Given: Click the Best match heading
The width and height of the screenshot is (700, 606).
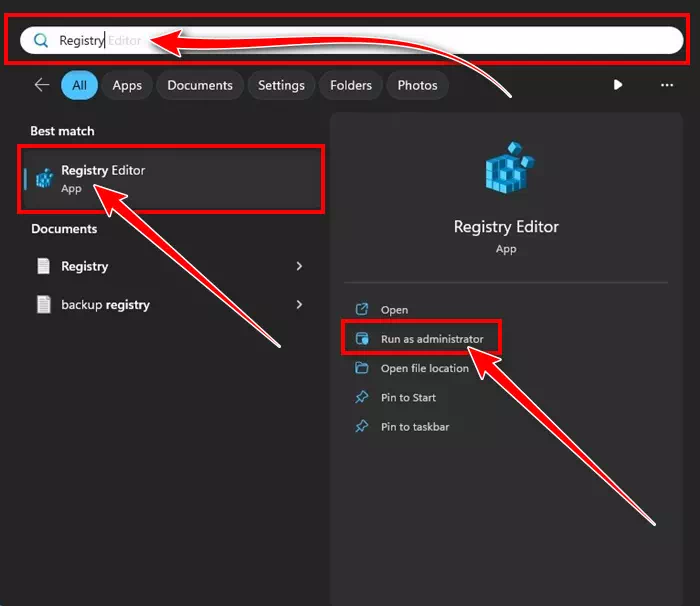Looking at the screenshot, I should 62,131.
